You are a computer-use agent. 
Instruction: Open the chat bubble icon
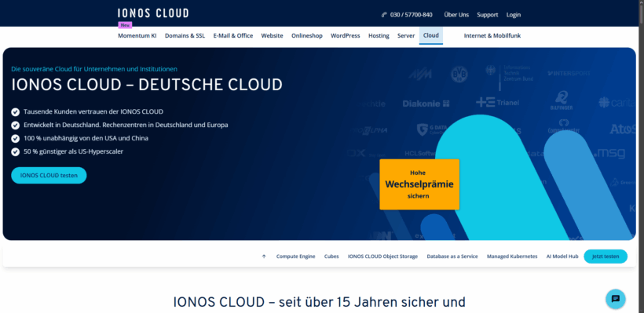tap(615, 299)
